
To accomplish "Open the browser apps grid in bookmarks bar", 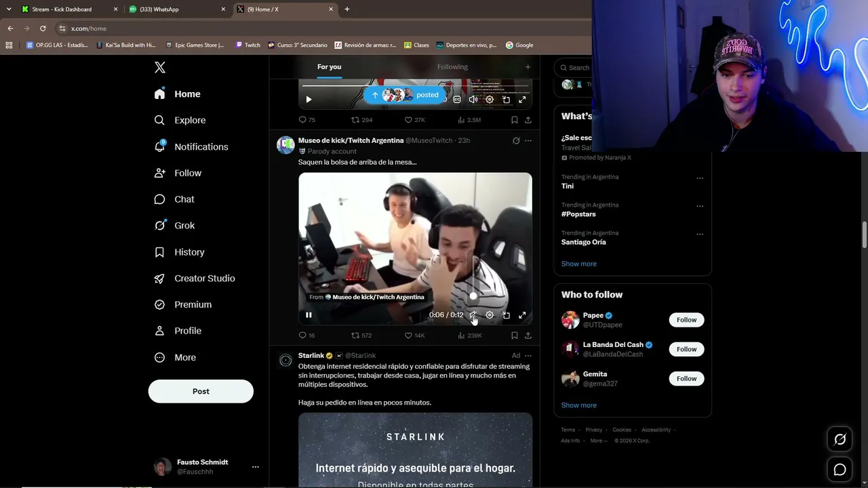I will click(9, 45).
